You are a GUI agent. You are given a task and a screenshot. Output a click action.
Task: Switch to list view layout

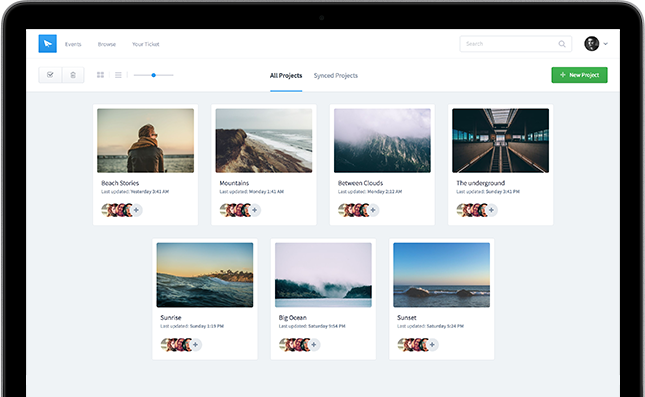click(118, 75)
